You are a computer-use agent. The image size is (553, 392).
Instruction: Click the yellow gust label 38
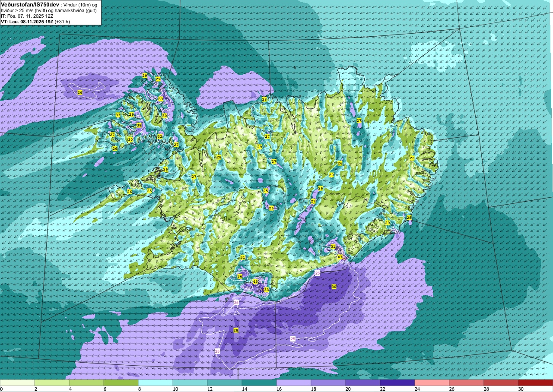point(139,125)
